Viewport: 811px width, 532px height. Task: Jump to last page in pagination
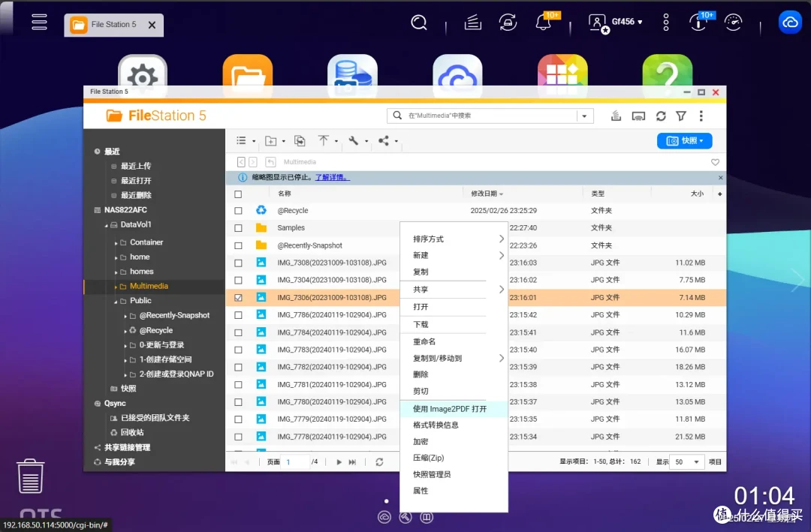352,462
